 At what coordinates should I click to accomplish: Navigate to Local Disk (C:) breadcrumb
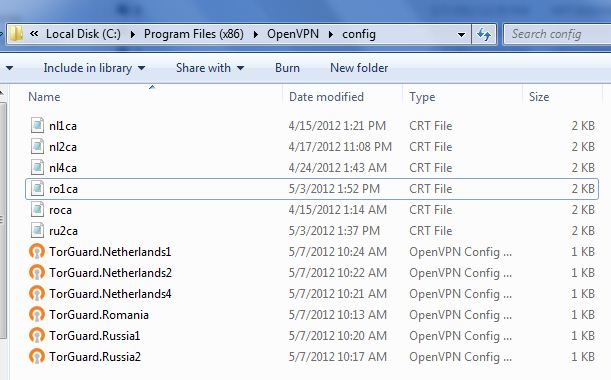pyautogui.click(x=83, y=34)
